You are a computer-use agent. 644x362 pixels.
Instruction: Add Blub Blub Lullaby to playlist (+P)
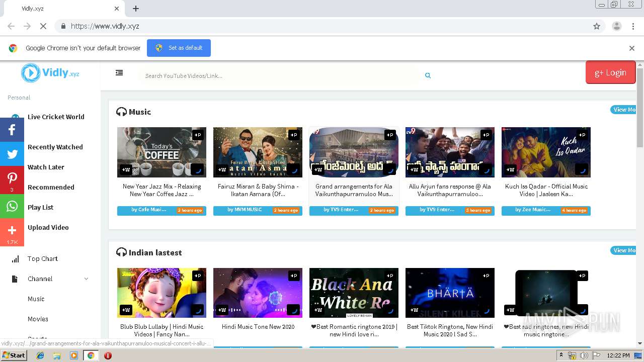198,276
